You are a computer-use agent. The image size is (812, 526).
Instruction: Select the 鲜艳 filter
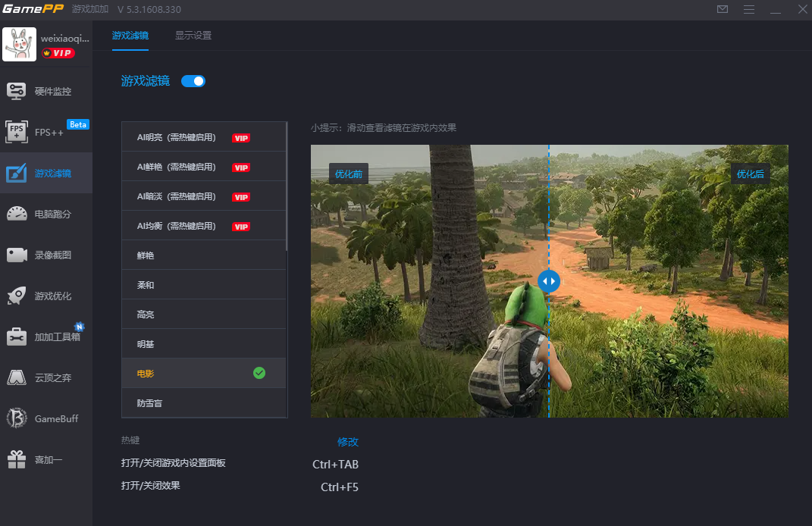pos(203,255)
